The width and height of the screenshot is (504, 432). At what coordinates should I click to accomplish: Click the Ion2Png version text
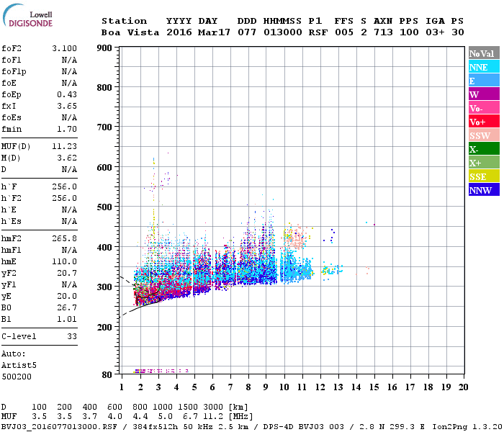pyautogui.click(x=467, y=427)
